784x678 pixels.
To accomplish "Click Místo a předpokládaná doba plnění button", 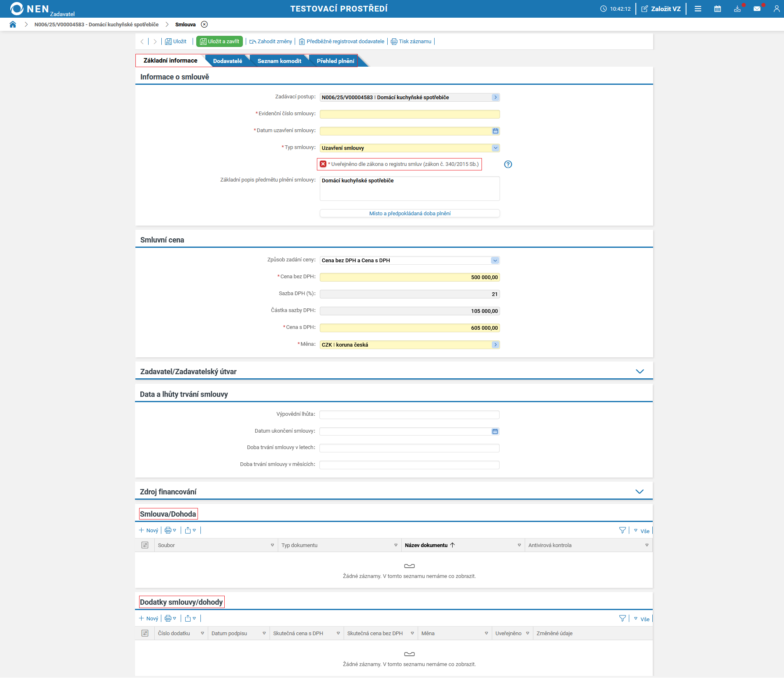I will pyautogui.click(x=409, y=213).
